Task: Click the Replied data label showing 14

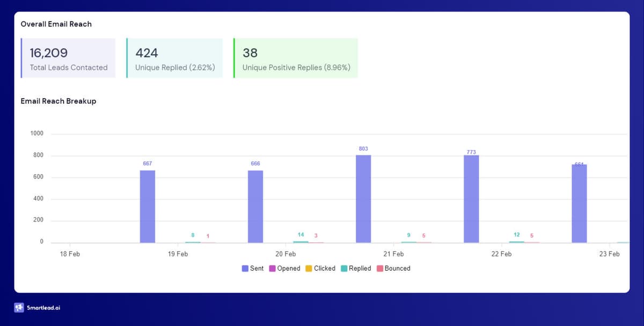Action: pos(301,235)
